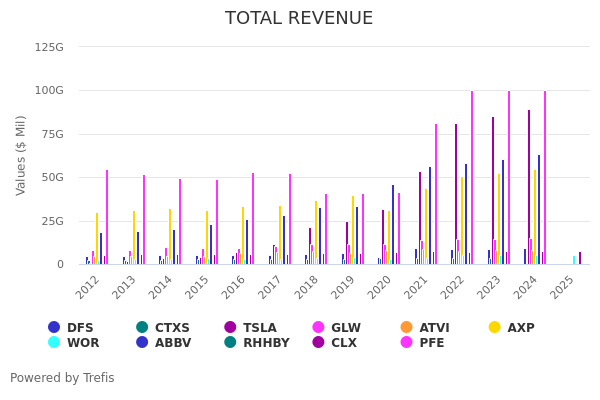The height and width of the screenshot is (400, 600).
Task: Click the cyan WOR legend marker
Action: click(54, 343)
